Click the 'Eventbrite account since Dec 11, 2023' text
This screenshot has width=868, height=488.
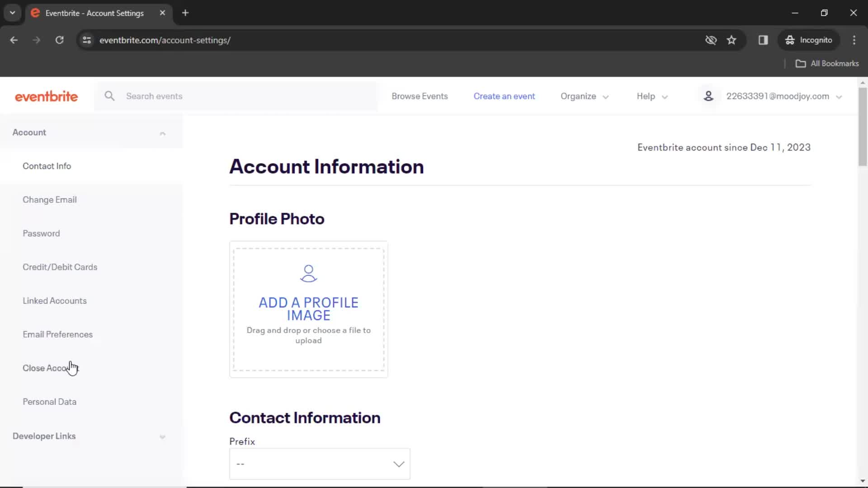point(724,147)
